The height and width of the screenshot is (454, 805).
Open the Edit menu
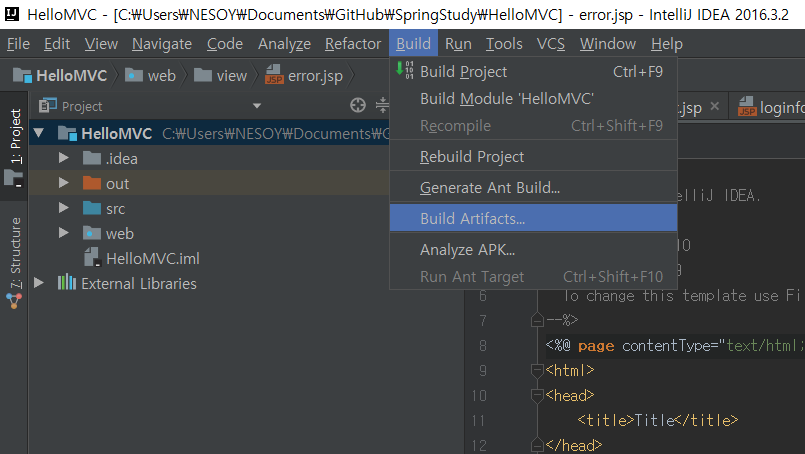(x=56, y=44)
